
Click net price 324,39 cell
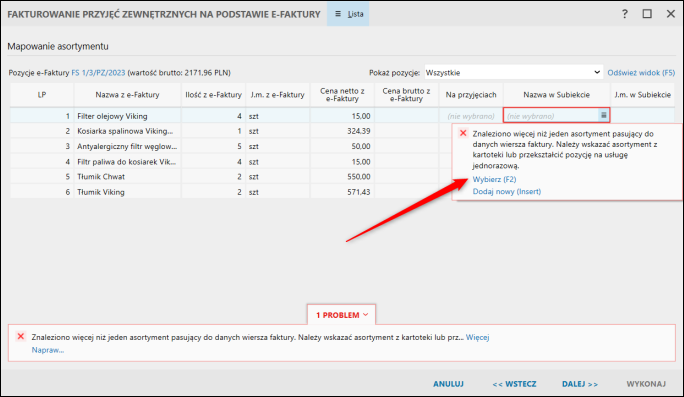coord(342,131)
